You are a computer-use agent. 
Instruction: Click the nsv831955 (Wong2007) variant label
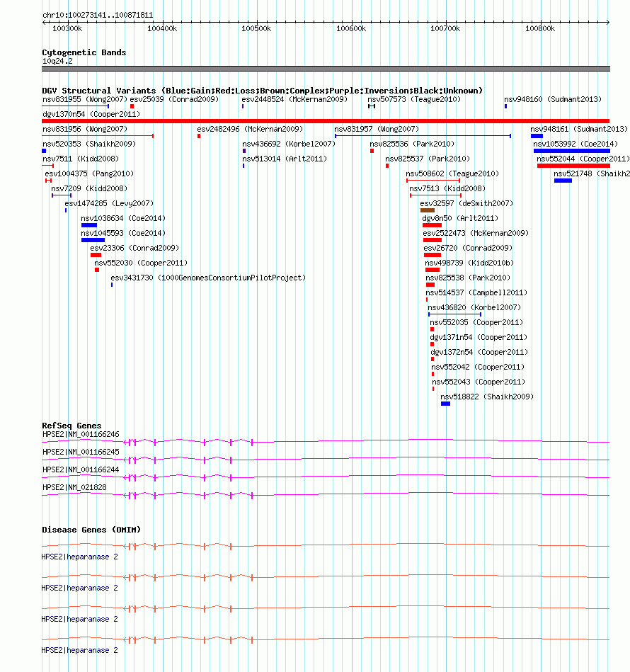85,99
